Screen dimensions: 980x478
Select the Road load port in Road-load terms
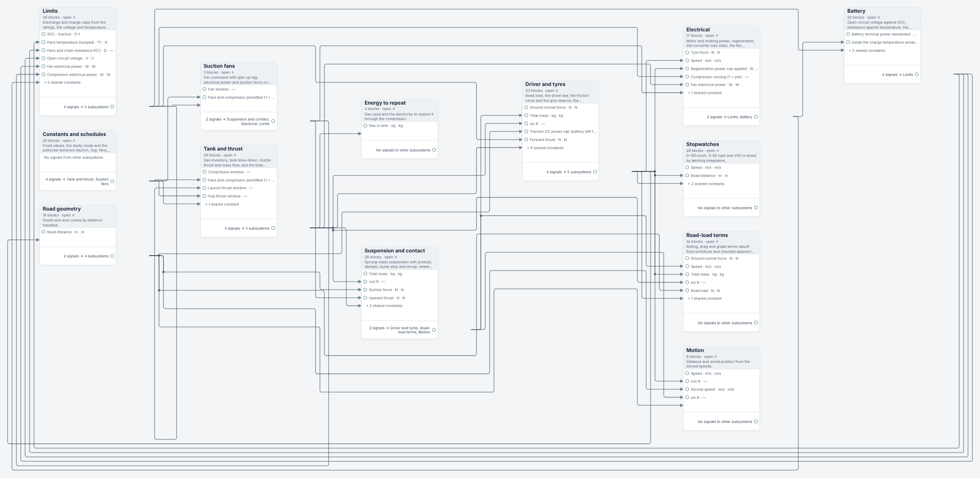(687, 291)
